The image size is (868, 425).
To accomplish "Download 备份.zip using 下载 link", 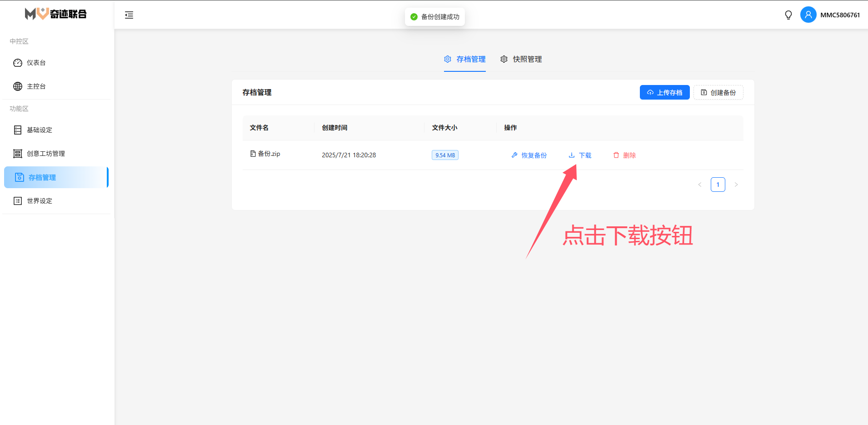I will click(x=580, y=155).
